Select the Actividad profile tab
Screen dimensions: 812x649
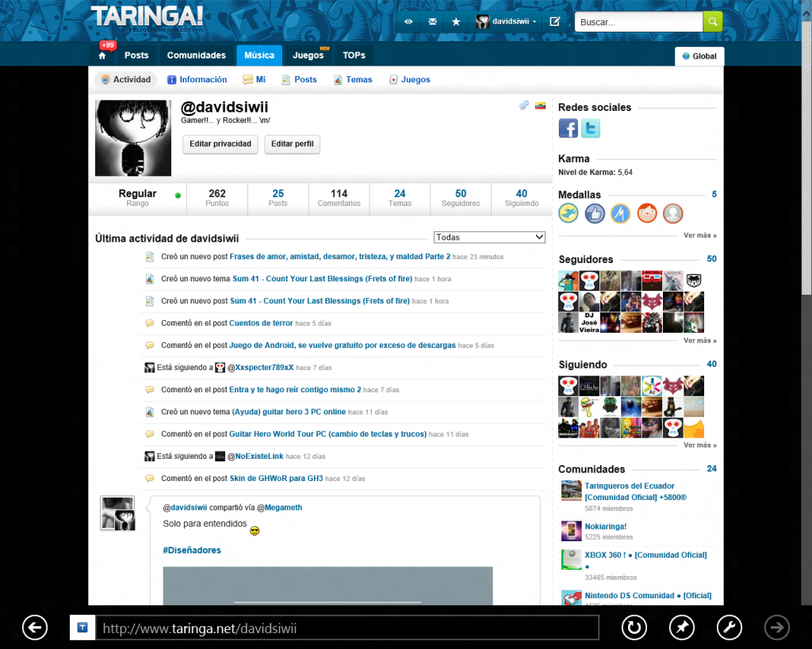point(126,79)
